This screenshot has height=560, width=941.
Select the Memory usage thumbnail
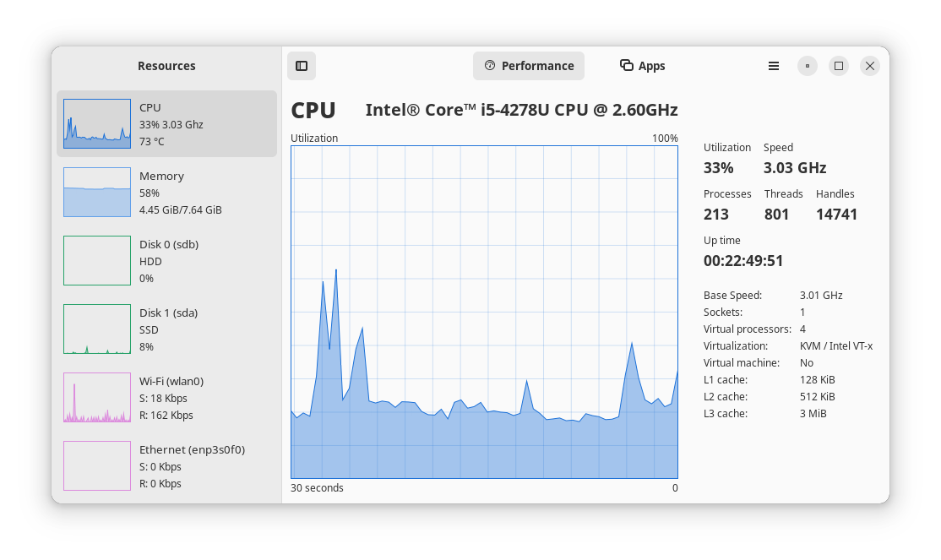97,192
